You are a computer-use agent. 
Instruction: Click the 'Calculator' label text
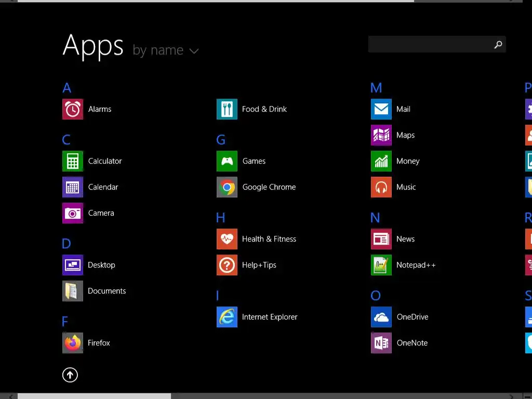click(x=105, y=161)
